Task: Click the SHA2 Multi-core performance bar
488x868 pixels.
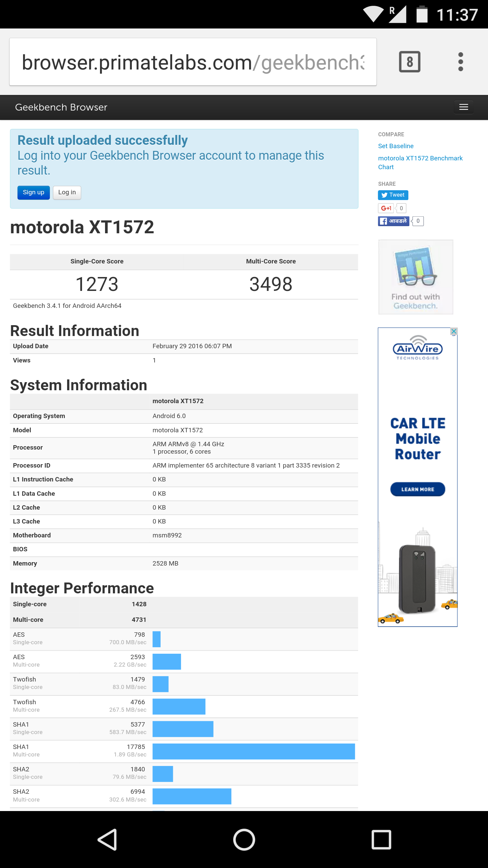Action: click(x=192, y=796)
